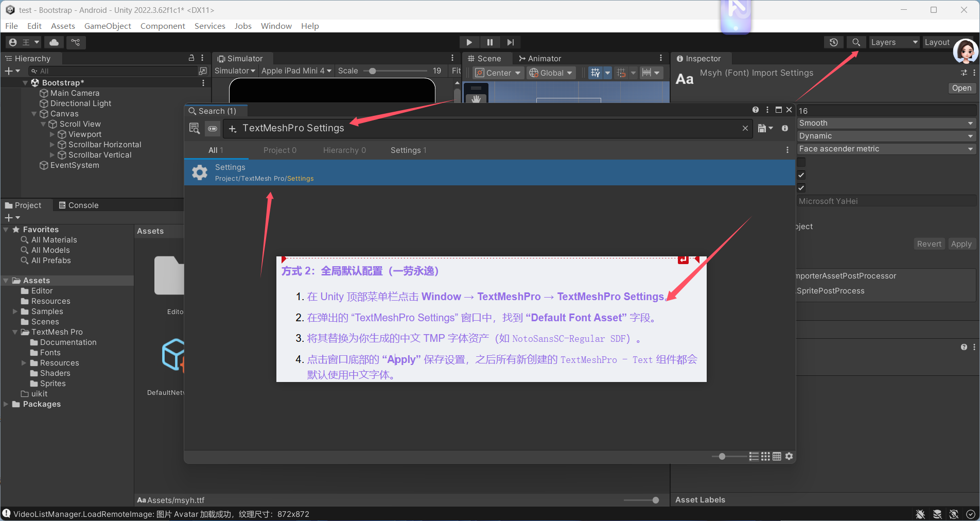
Task: Toggle the checkbox above Microsoft YaHei field
Action: tap(801, 188)
